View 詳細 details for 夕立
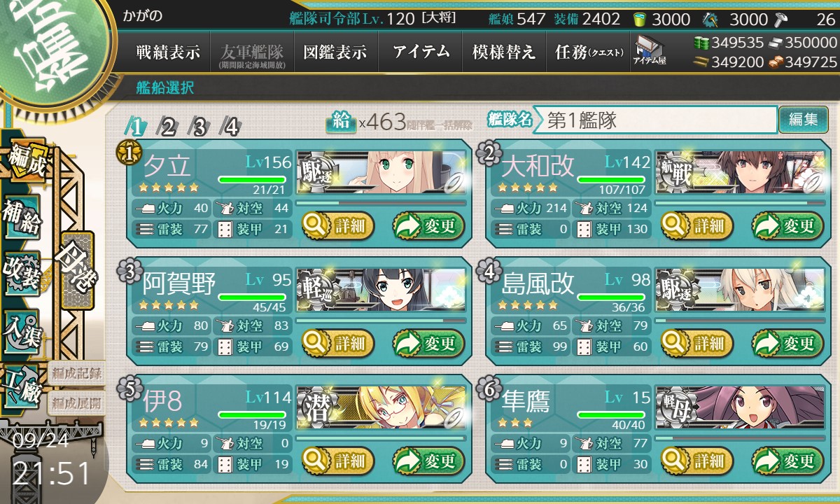 point(338,226)
